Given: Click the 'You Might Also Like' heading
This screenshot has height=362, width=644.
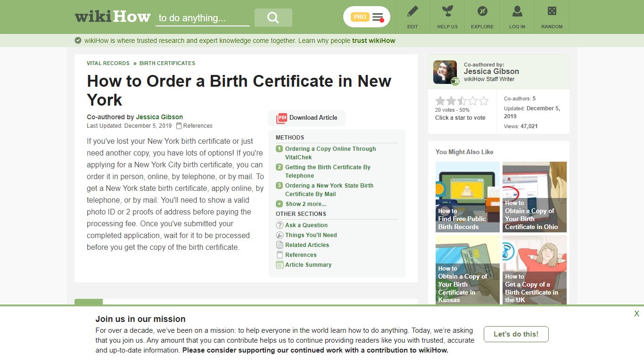Looking at the screenshot, I should (x=464, y=152).
